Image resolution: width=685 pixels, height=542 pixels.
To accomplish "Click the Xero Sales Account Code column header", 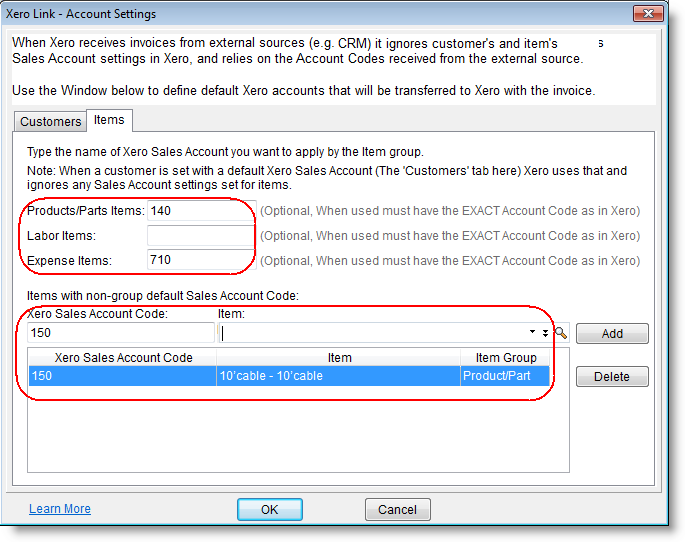I will pyautogui.click(x=123, y=357).
